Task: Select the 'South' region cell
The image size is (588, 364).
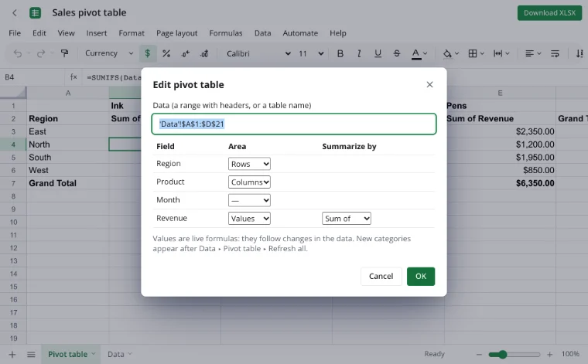Action: tap(68, 158)
